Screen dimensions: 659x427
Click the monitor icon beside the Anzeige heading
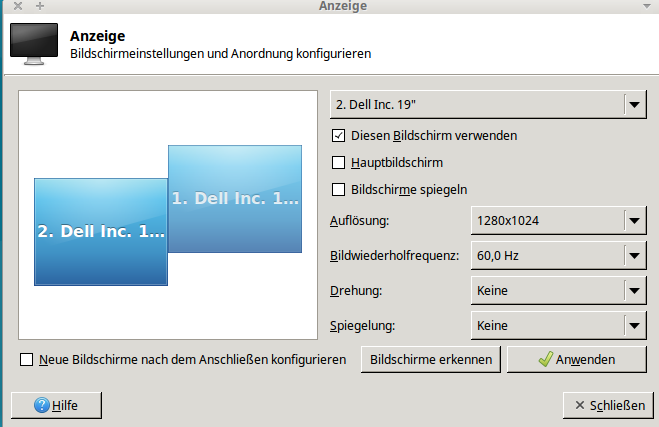pos(34,44)
